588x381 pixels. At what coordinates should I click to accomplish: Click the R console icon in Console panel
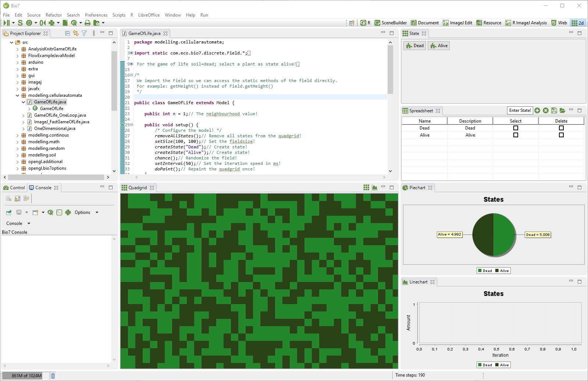click(x=50, y=212)
